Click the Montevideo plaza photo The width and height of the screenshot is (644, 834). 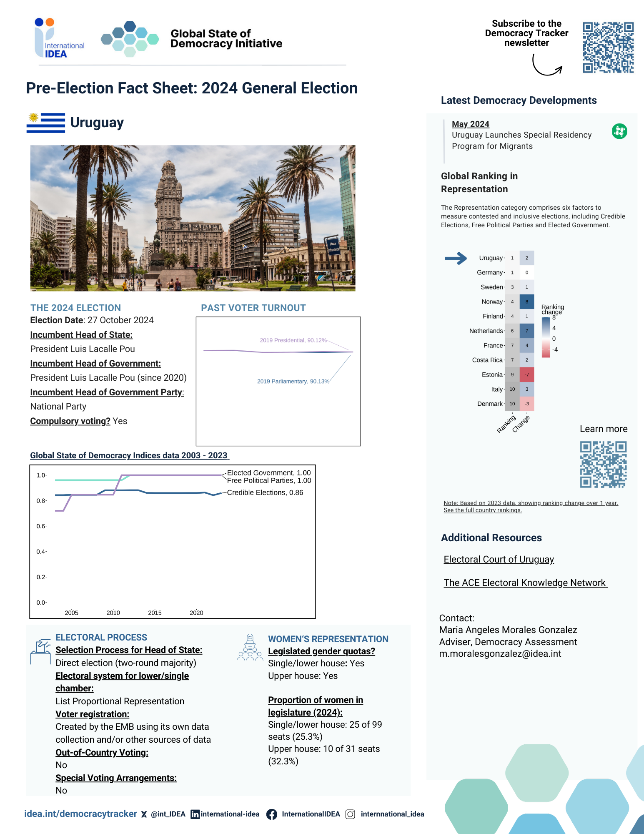coord(193,218)
